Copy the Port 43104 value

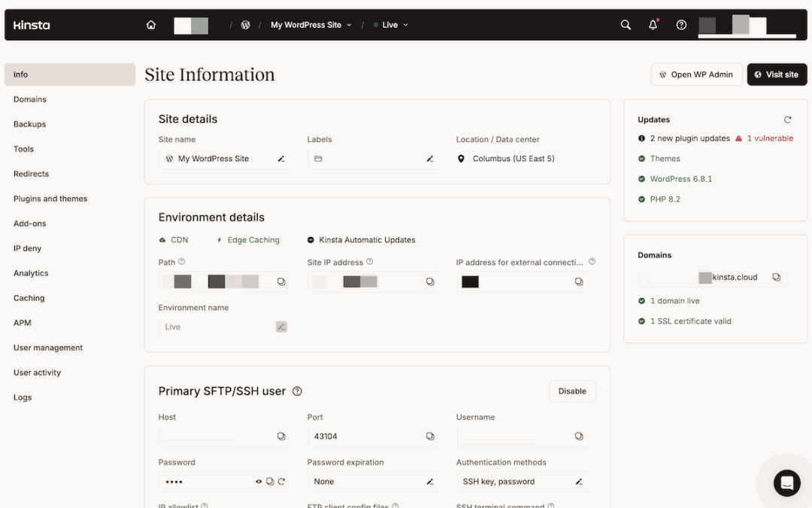(x=430, y=436)
